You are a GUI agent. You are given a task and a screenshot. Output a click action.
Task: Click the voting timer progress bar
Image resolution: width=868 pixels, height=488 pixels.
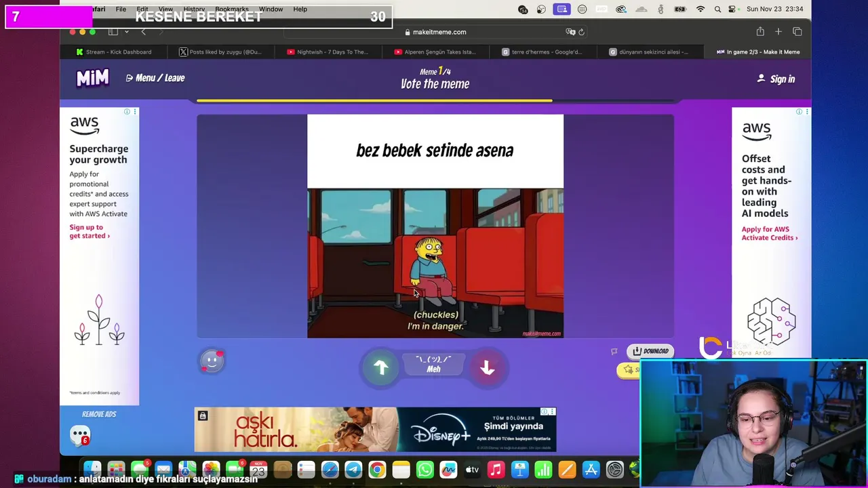point(435,100)
